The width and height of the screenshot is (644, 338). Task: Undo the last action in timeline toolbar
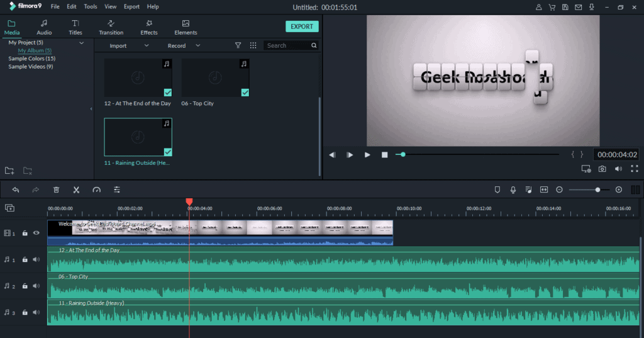(x=16, y=189)
